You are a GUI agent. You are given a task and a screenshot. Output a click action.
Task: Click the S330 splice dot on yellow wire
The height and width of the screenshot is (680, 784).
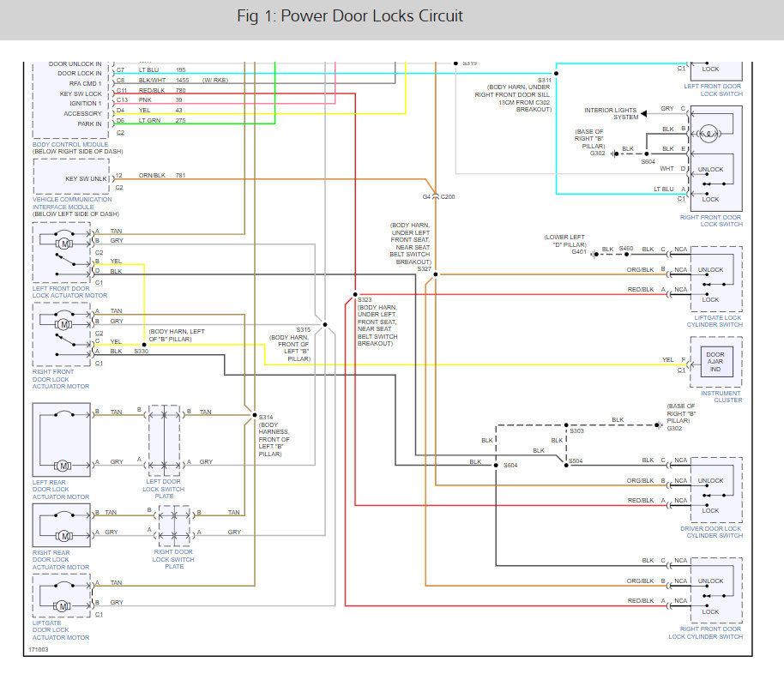pyautogui.click(x=144, y=345)
